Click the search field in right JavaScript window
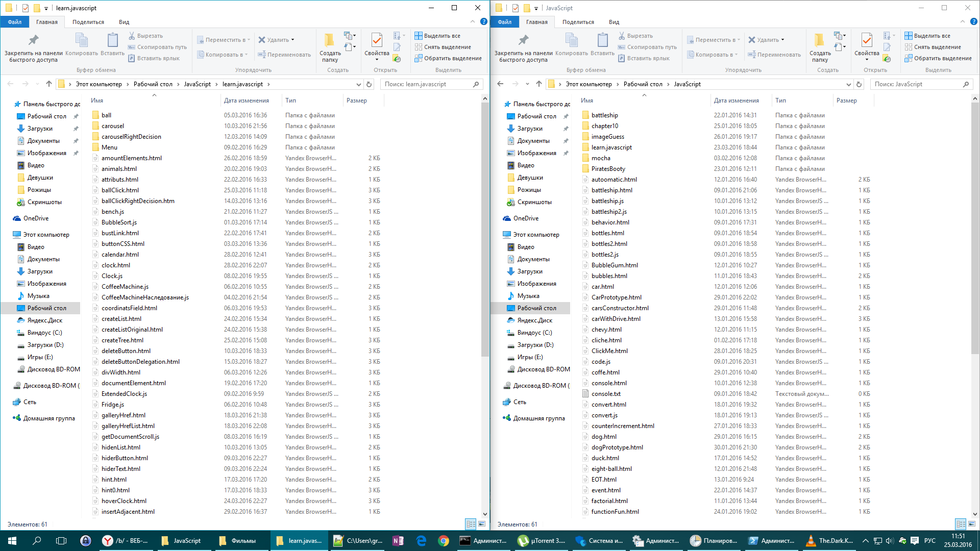980x551 pixels. [916, 84]
